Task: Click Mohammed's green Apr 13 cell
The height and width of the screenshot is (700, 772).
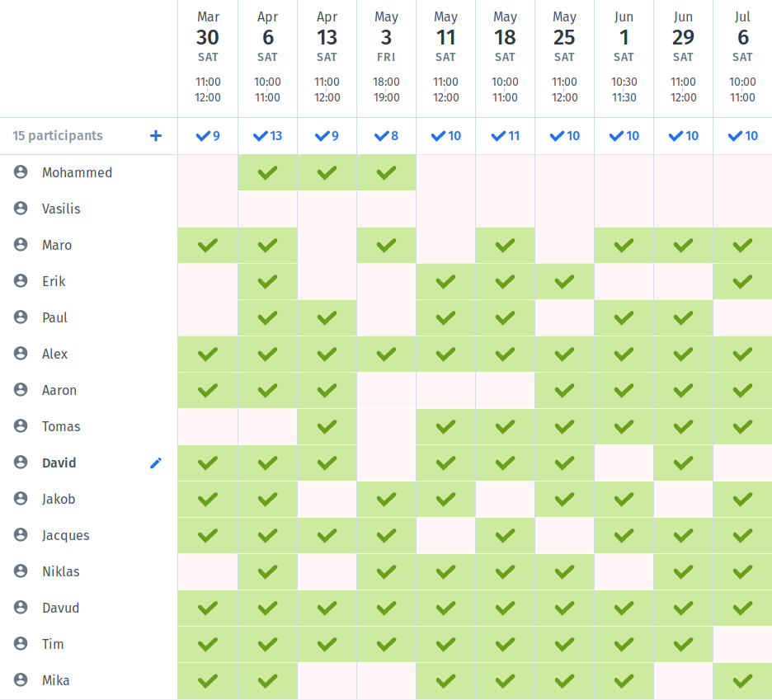Action: tap(327, 173)
